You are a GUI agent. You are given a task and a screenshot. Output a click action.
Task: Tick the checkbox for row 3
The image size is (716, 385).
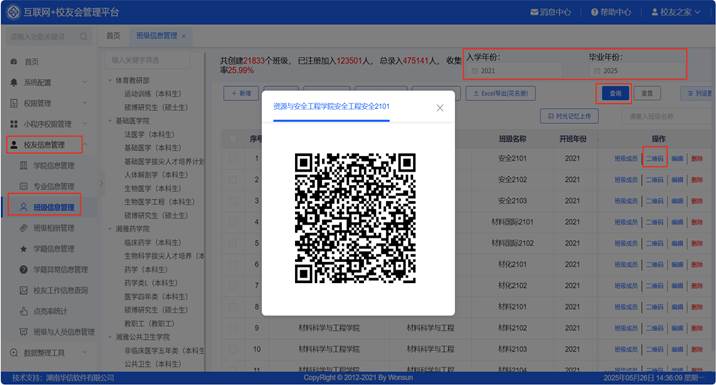pyautogui.click(x=233, y=200)
